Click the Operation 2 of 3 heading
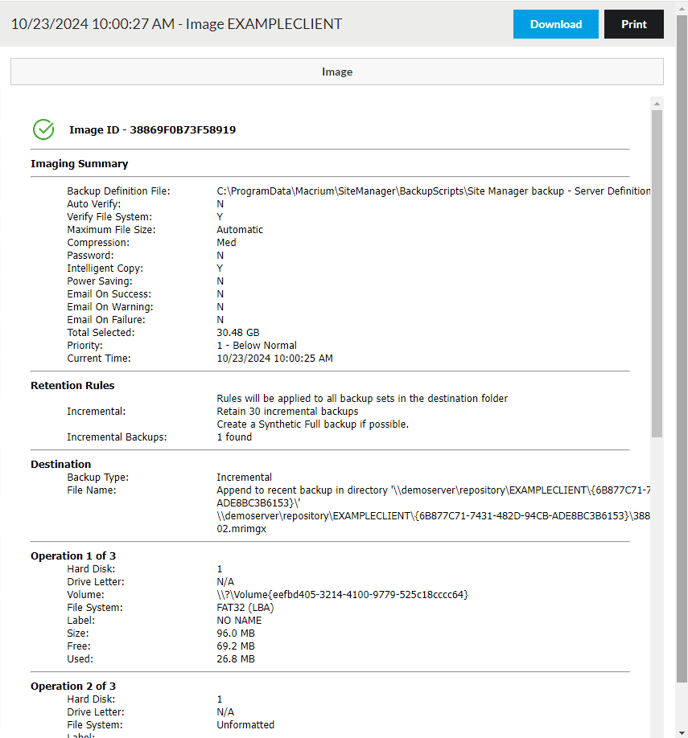The height and width of the screenshot is (738, 688). 73,686
